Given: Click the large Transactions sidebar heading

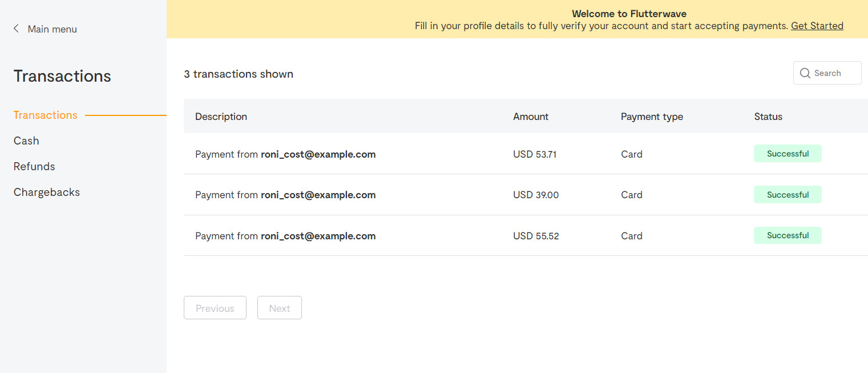Looking at the screenshot, I should pyautogui.click(x=62, y=76).
